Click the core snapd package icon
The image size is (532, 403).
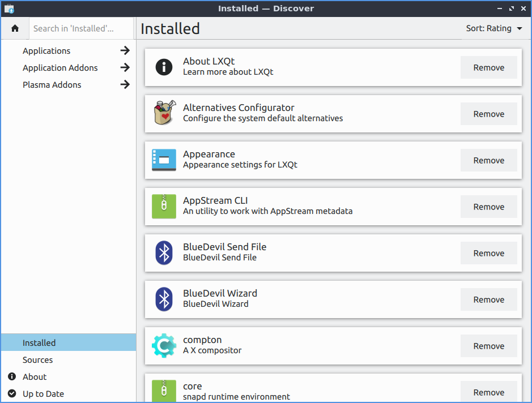(x=164, y=391)
